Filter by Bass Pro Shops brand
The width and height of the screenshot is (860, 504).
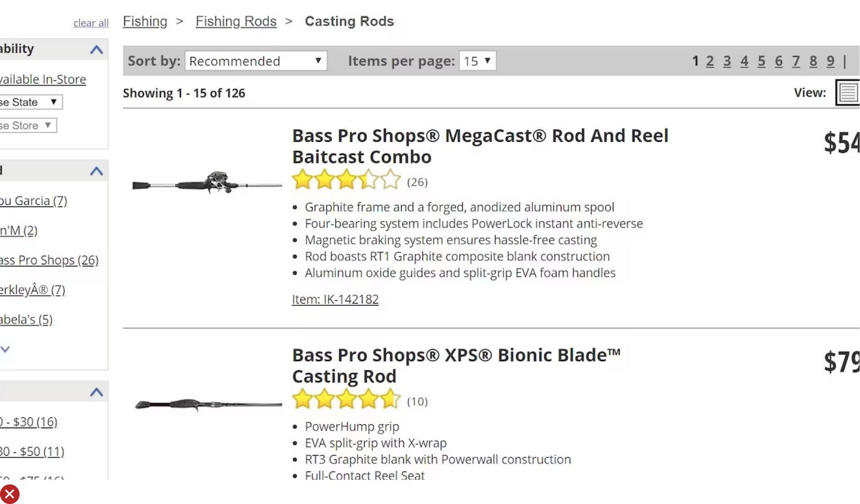tap(49, 260)
